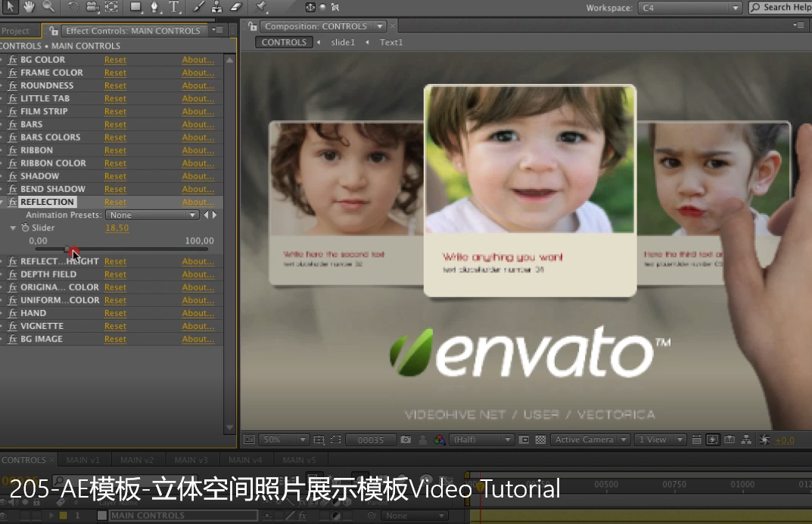Select the Brush tool
Image resolution: width=812 pixels, height=524 pixels.
(x=198, y=7)
